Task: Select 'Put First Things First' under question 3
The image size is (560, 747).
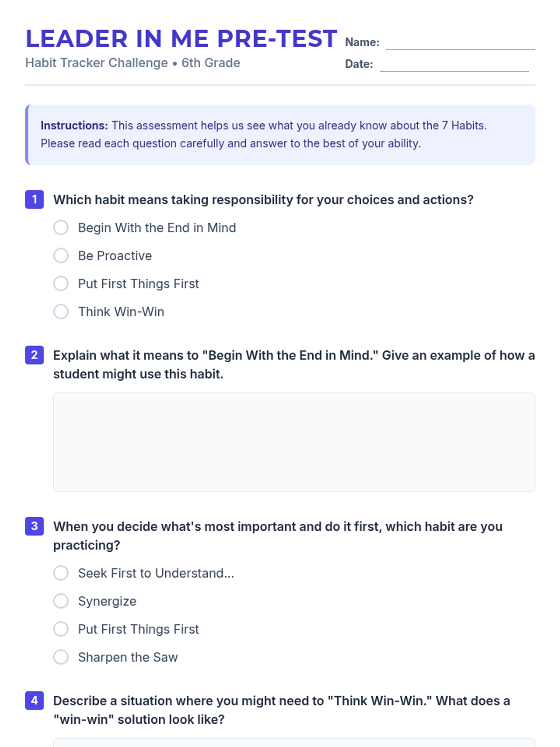Action: 61,629
